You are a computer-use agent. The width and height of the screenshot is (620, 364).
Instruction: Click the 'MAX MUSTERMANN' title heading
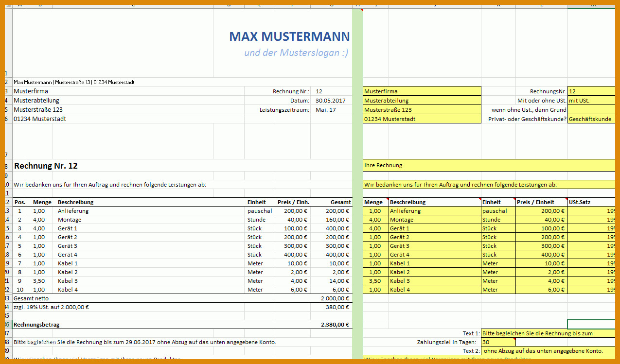point(289,36)
